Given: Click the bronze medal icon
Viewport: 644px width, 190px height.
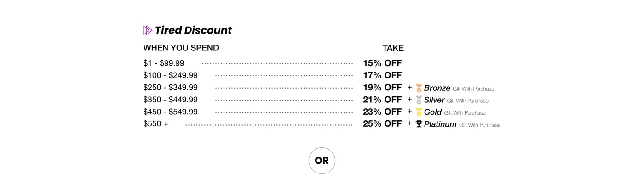Looking at the screenshot, I should [x=419, y=88].
